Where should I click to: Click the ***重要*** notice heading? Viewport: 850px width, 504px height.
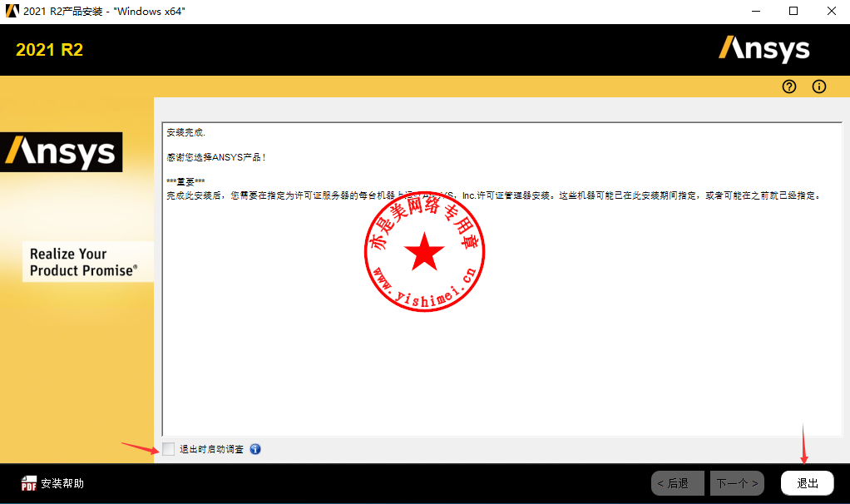pos(185,182)
